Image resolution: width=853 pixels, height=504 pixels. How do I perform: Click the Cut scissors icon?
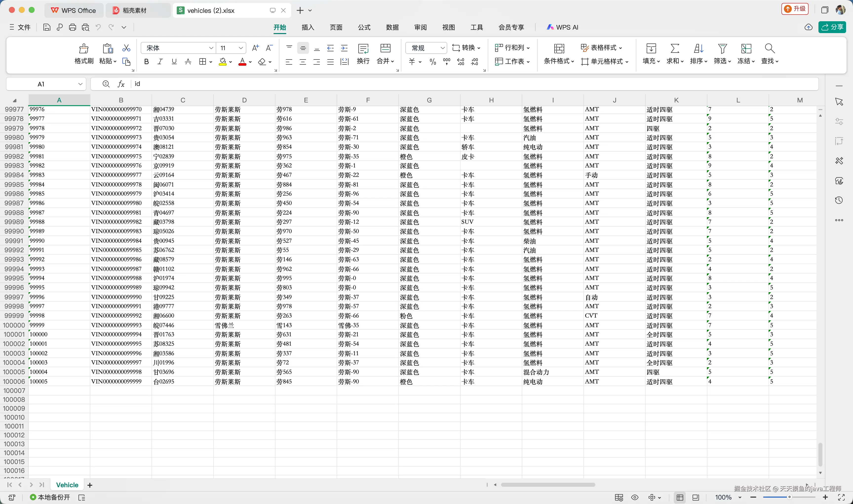click(126, 48)
